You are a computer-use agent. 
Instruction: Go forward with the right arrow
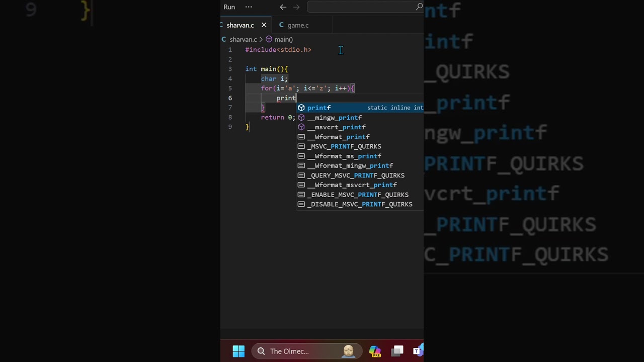pos(296,7)
